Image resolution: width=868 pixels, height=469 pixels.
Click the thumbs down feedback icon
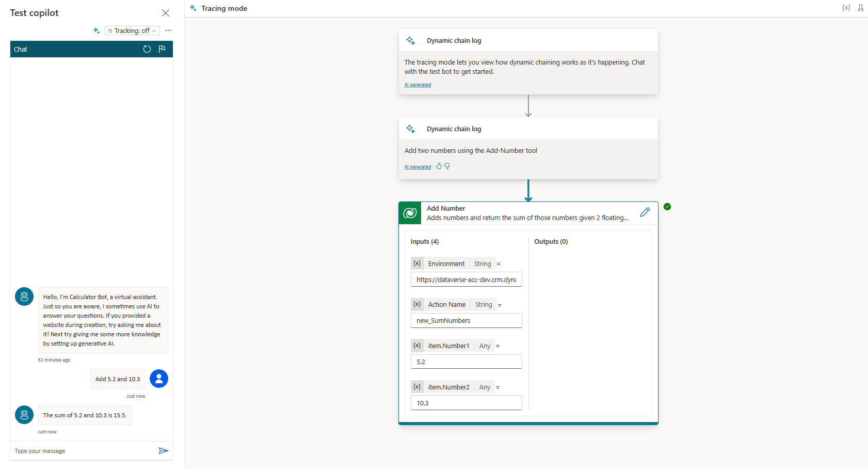click(x=447, y=166)
